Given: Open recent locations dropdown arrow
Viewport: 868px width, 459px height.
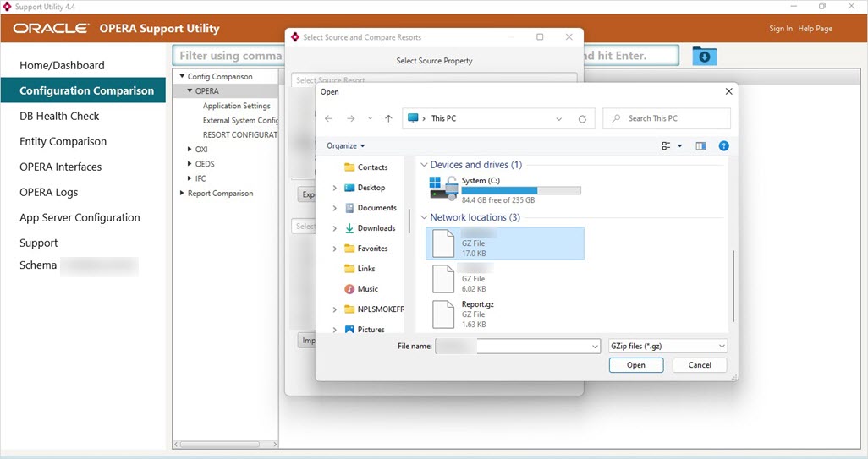Looking at the screenshot, I should click(x=370, y=118).
